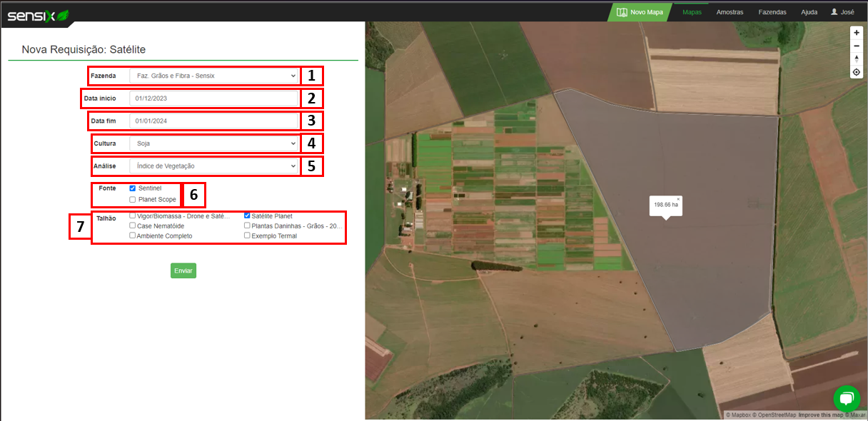
Task: Close the 198.66 ha map popup
Action: [x=678, y=199]
